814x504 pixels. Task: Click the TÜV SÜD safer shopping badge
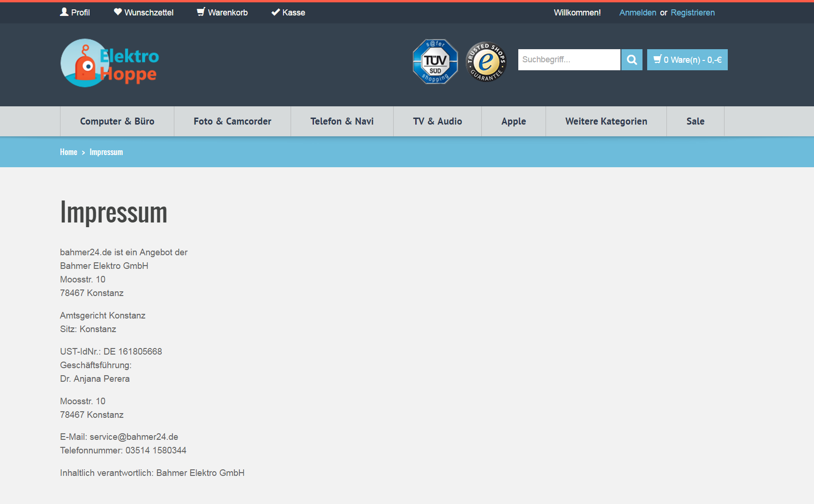(435, 61)
